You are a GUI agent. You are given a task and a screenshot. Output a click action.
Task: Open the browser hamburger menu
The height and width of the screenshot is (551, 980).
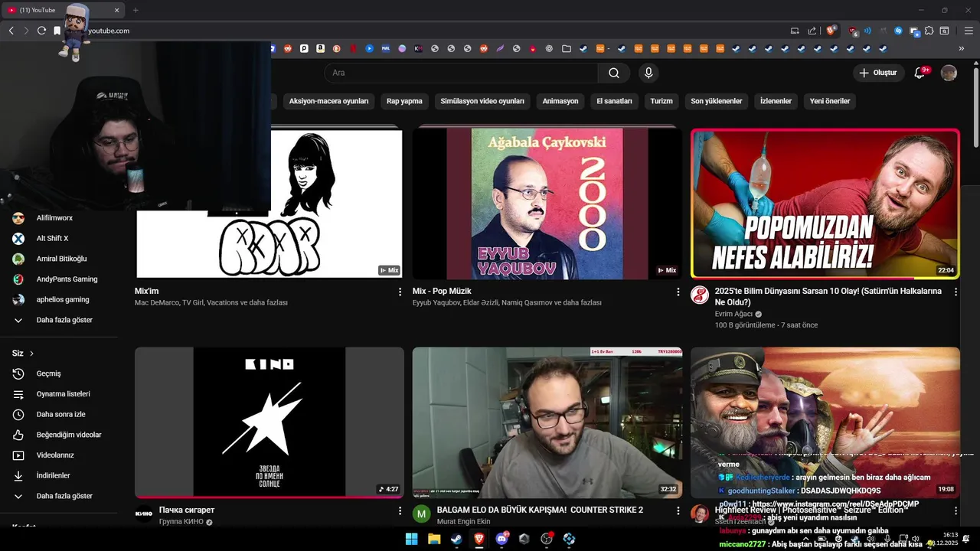tap(969, 31)
